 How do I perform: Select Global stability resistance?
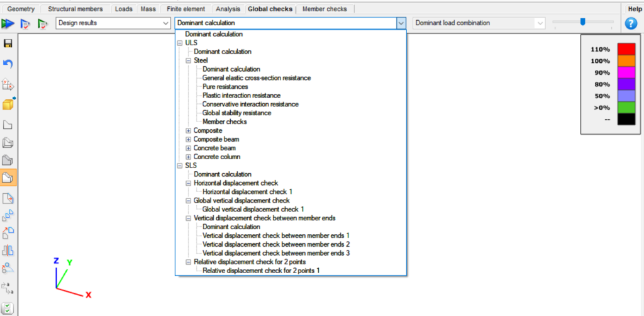tap(236, 113)
